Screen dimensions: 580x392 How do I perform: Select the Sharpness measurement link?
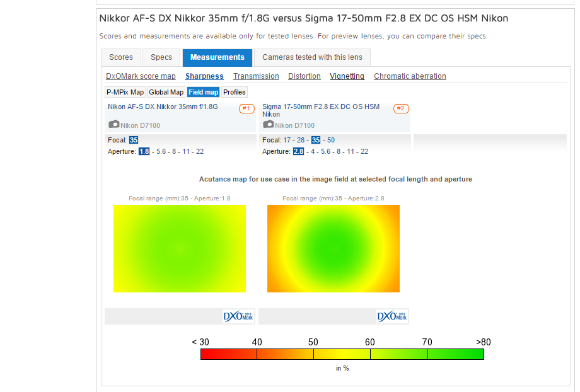tap(204, 76)
